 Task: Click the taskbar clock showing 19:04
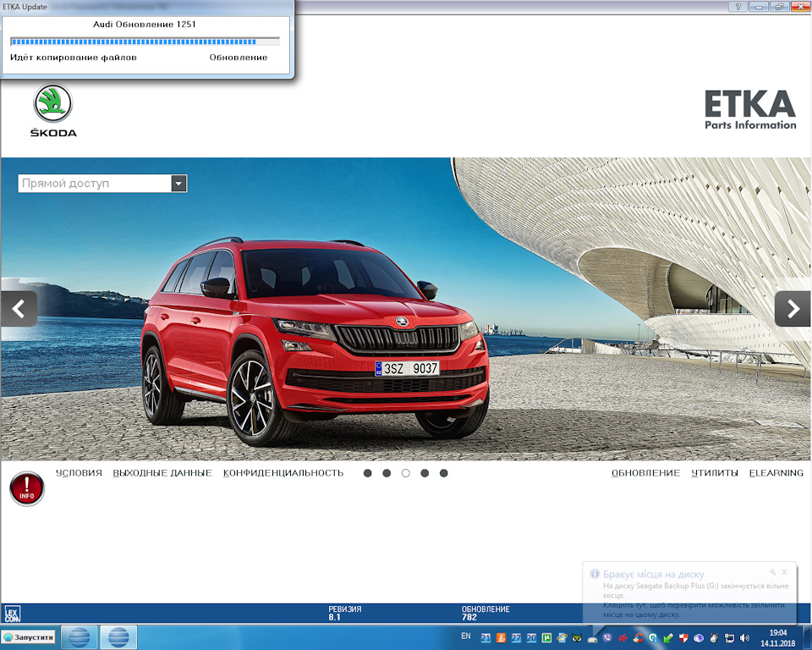[x=778, y=638]
